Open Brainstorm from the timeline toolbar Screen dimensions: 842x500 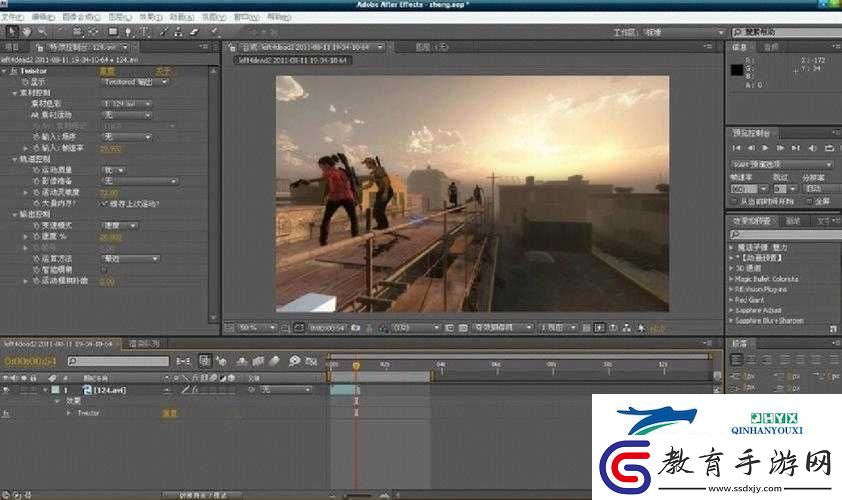(294, 361)
